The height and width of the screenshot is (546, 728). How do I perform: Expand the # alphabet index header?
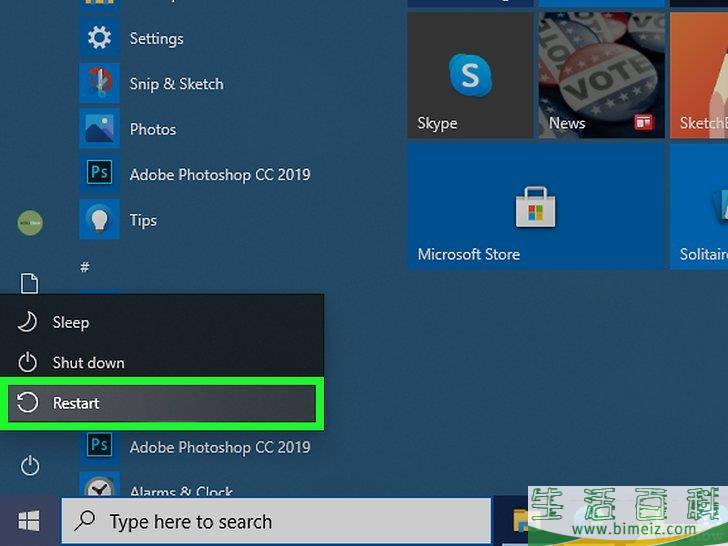click(x=85, y=267)
